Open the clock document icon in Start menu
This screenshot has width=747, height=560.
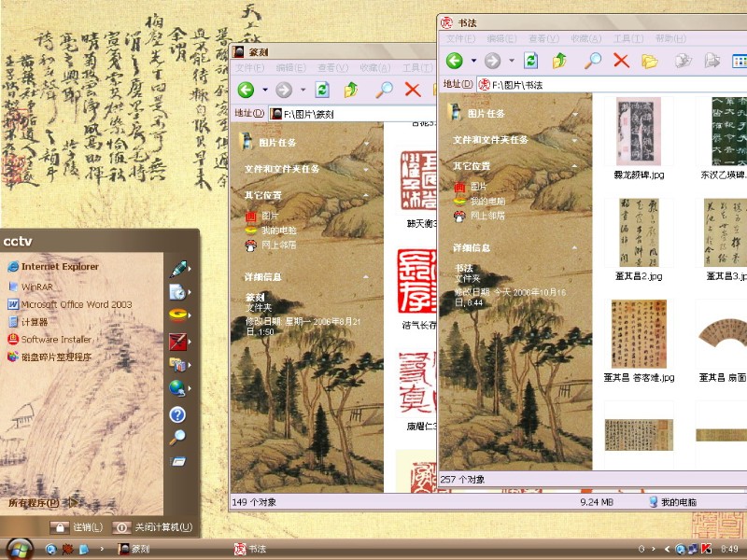(x=177, y=292)
